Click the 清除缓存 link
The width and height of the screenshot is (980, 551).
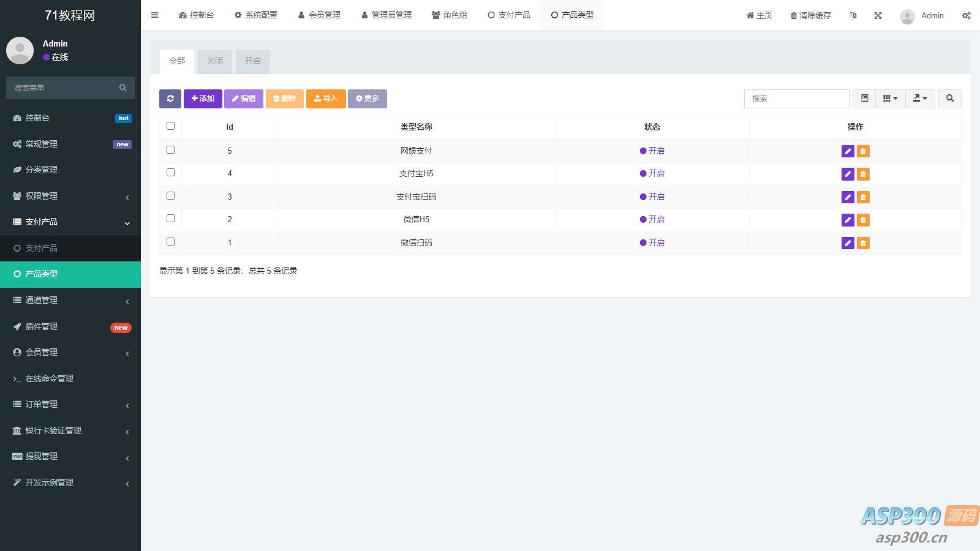[810, 16]
